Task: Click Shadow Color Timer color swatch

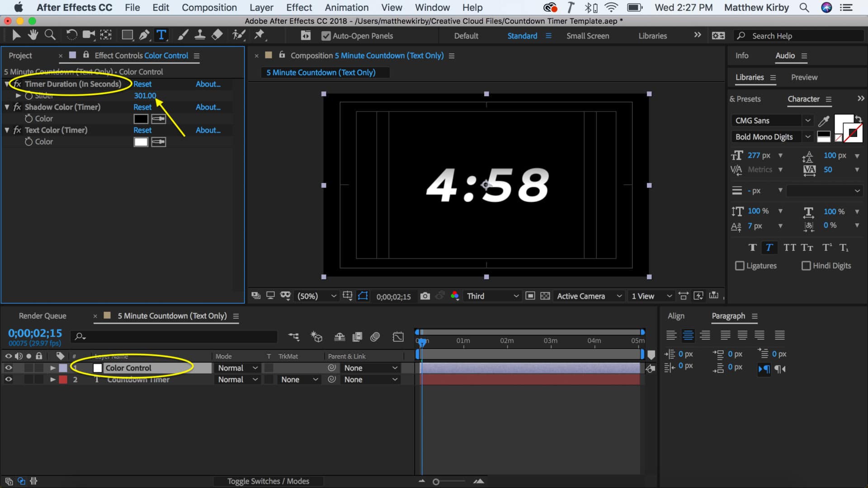Action: [140, 118]
